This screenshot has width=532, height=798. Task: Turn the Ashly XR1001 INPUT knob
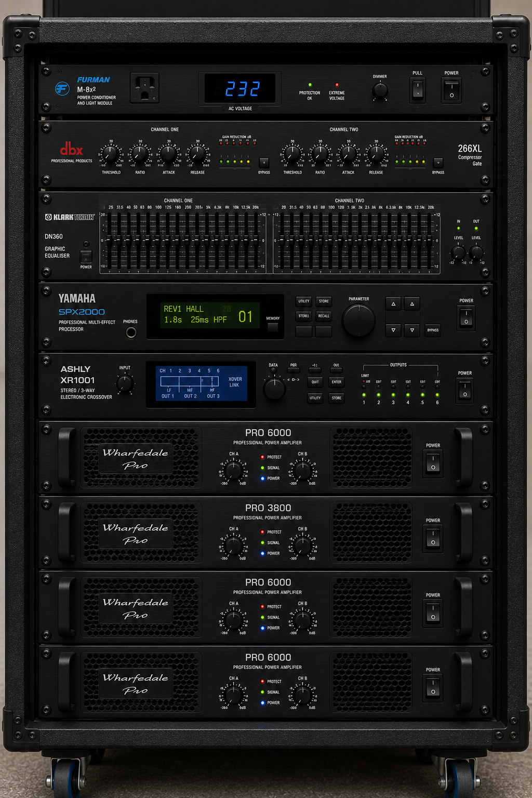(125, 384)
